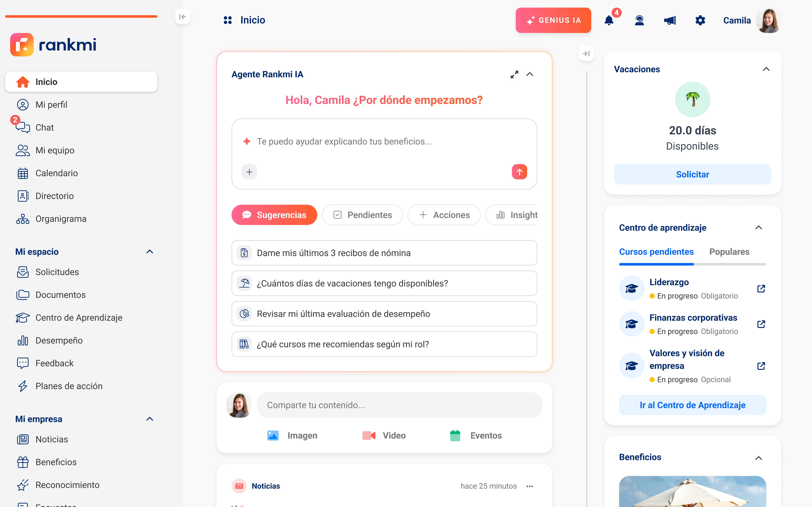Click the Comparte tu contenido input field
Screen dimensions: 812x507
(399, 405)
